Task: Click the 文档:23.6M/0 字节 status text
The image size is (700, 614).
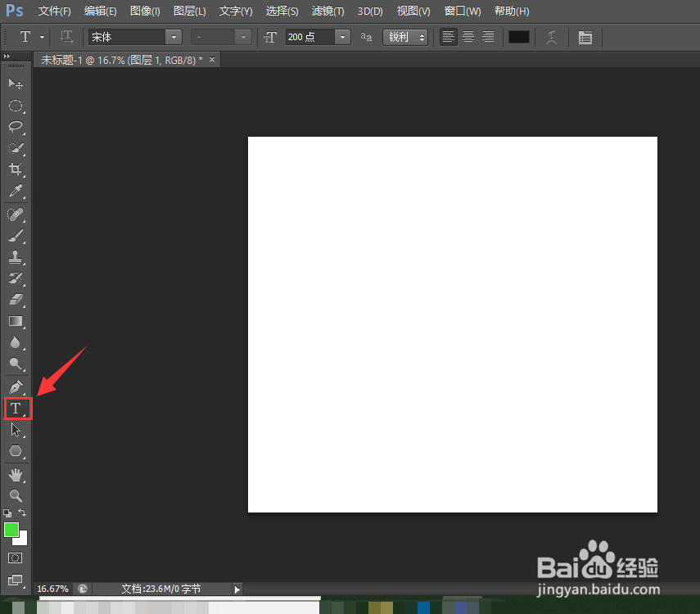Action: [x=161, y=589]
